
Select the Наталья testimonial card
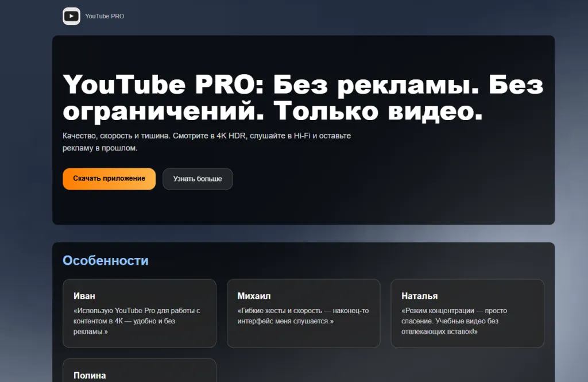click(x=467, y=314)
